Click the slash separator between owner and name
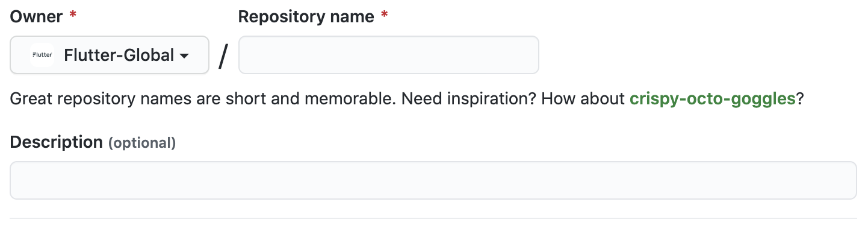Image resolution: width=868 pixels, height=228 pixels. coord(223,56)
